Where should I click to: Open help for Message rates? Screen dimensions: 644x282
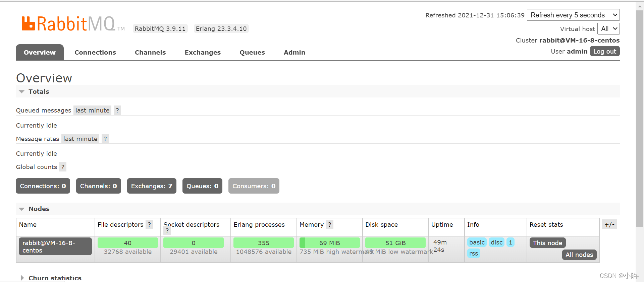coord(105,139)
